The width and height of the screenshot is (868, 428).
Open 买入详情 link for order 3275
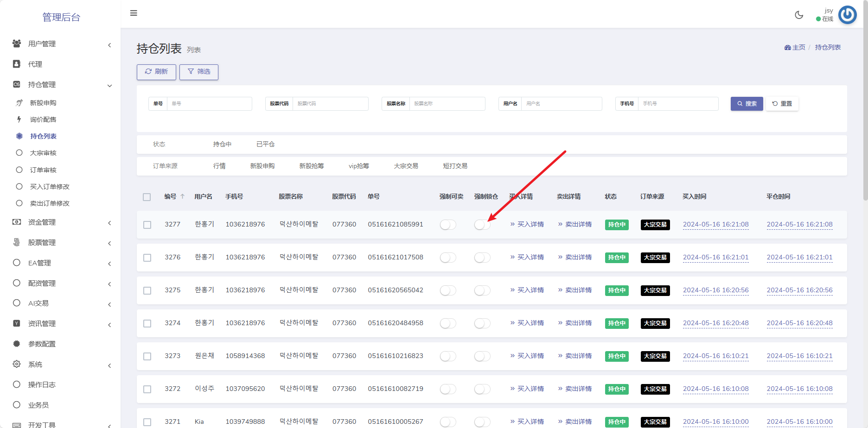coord(527,290)
